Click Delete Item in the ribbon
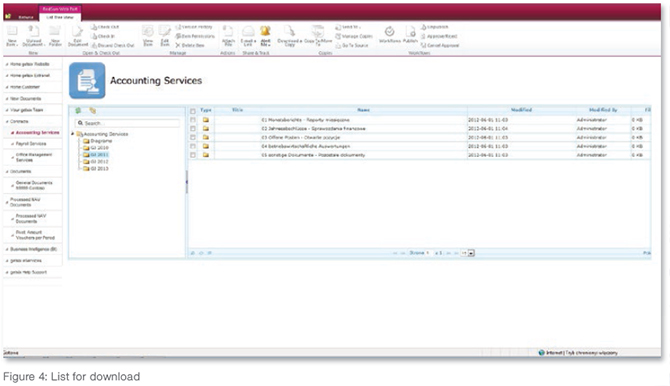This screenshot has width=670, height=386. pyautogui.click(x=191, y=45)
